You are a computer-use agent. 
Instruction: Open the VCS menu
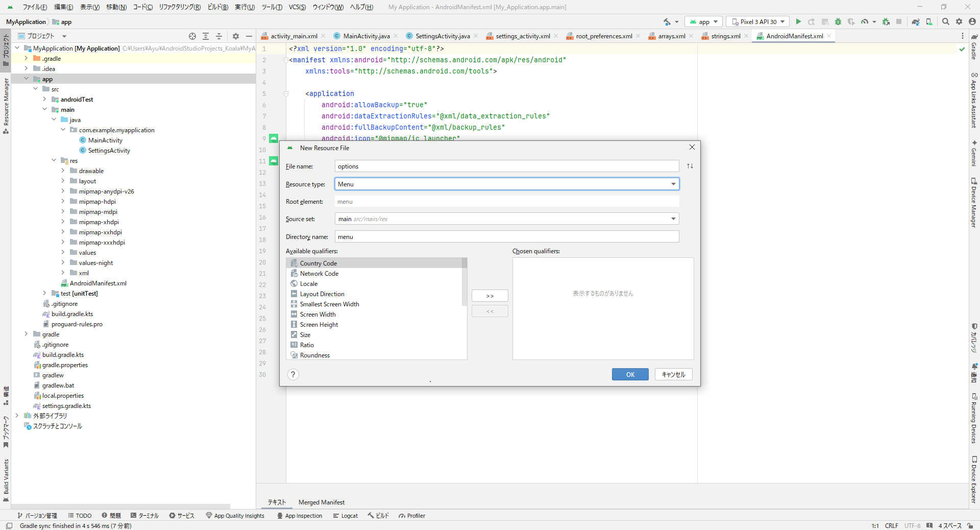(297, 7)
